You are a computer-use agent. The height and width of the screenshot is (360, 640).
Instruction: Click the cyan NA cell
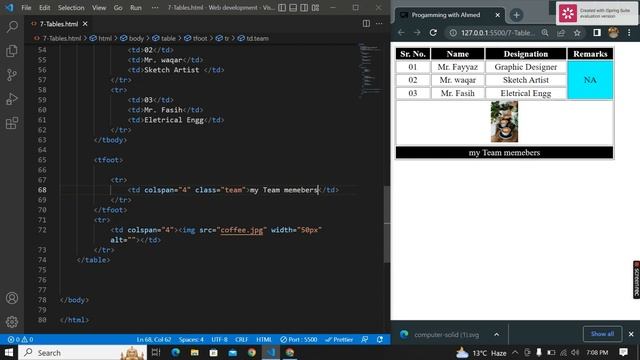(590, 80)
